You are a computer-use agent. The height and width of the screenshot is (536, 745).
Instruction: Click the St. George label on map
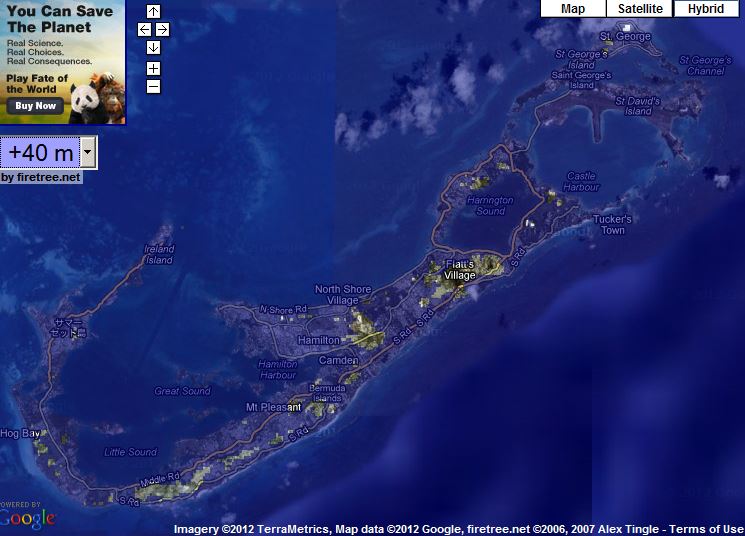[625, 37]
